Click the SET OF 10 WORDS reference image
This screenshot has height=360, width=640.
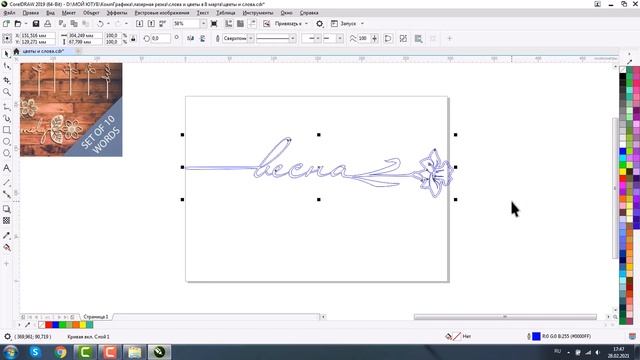coord(71,109)
